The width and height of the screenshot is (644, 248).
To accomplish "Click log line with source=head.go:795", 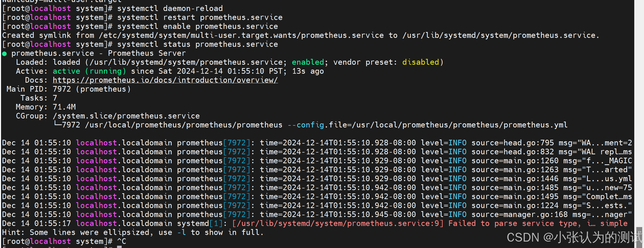I will [317, 143].
